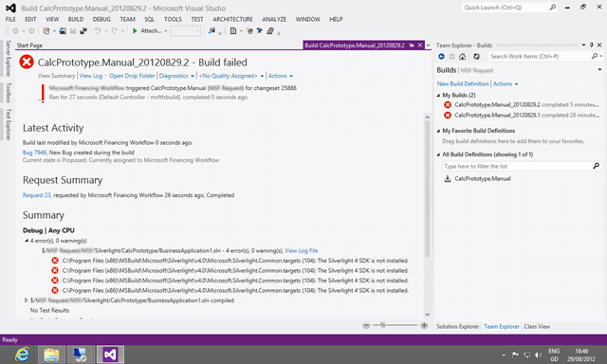
Task: Go back in Team Explorer
Action: [441, 57]
